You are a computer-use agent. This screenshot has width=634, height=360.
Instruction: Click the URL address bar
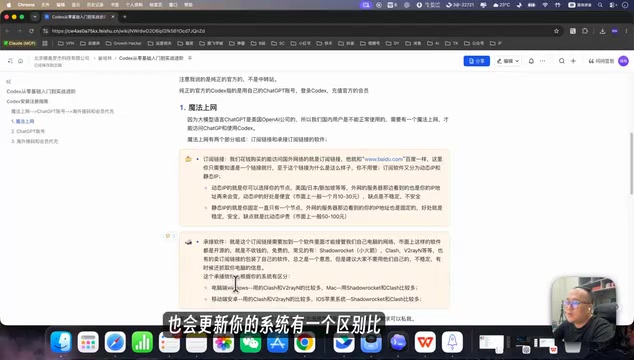coord(299,31)
